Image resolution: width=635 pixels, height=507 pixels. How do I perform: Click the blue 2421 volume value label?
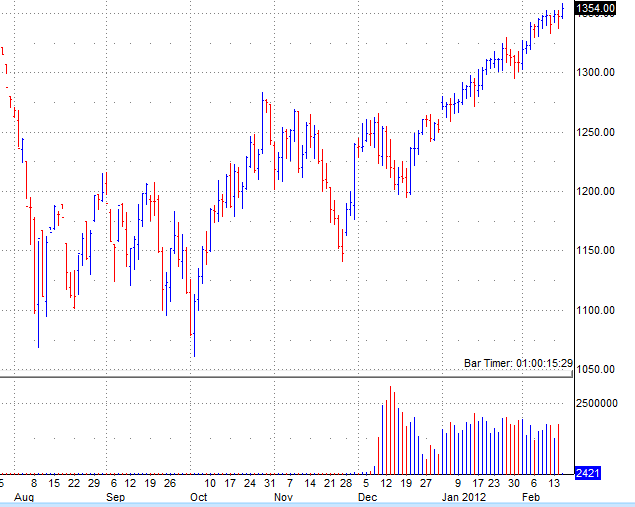(x=588, y=473)
